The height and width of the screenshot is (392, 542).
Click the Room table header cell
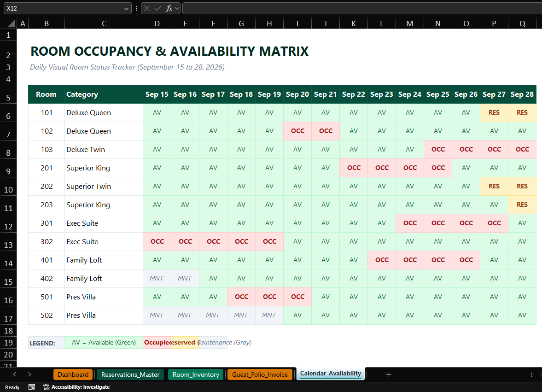[47, 94]
